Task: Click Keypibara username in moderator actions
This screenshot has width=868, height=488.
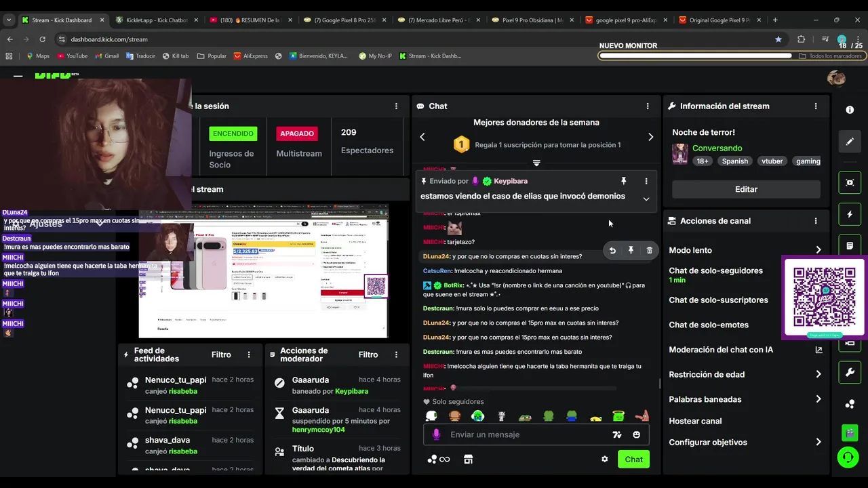Action: pos(351,391)
